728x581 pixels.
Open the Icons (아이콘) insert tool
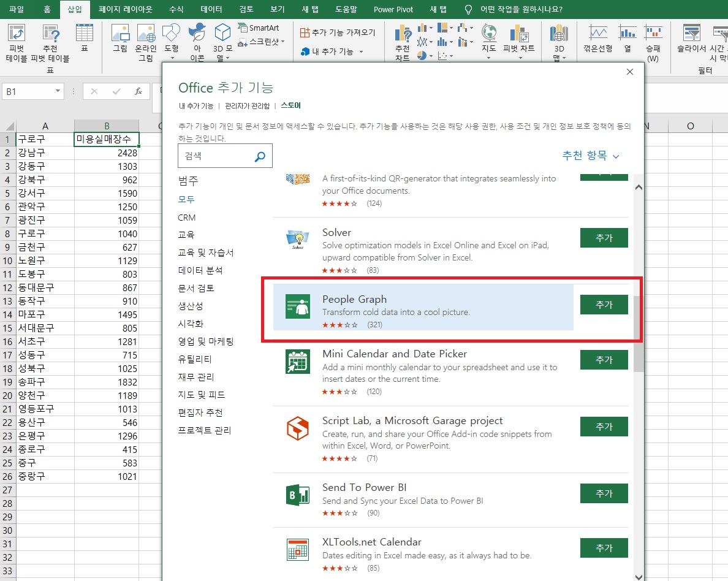[197, 43]
